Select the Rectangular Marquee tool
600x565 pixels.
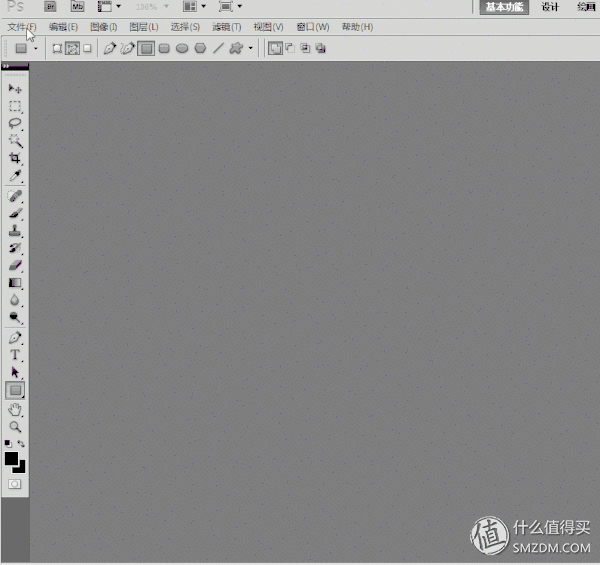pyautogui.click(x=15, y=106)
